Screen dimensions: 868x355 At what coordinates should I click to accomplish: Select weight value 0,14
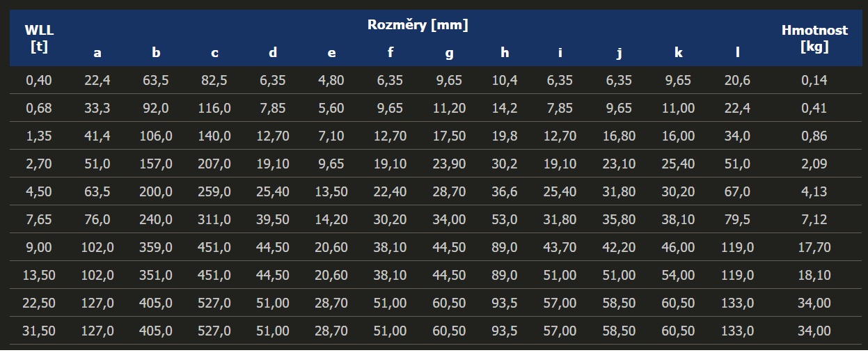814,80
